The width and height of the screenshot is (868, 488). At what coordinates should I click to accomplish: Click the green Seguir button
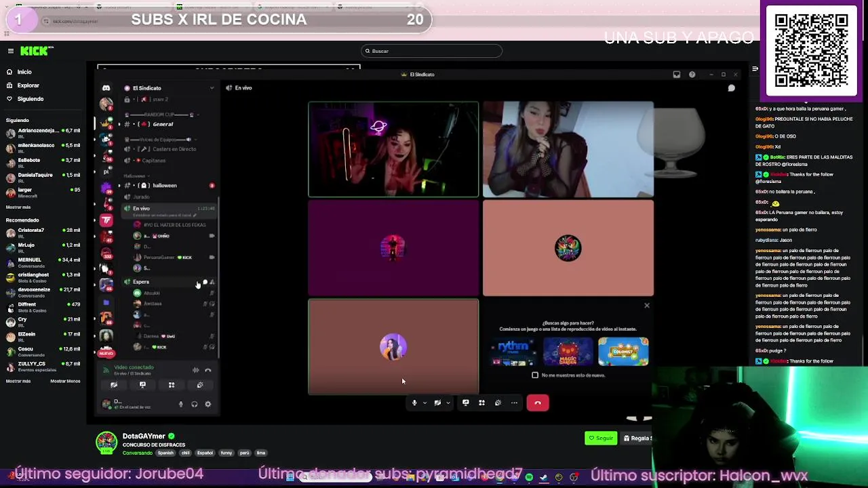(601, 438)
